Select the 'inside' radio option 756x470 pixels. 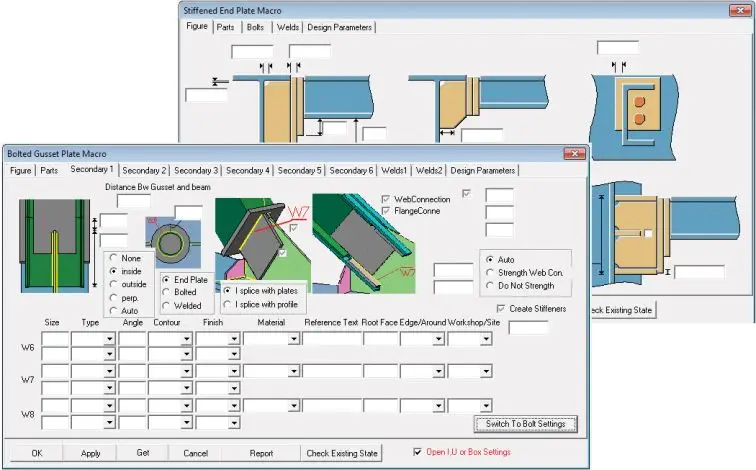click(x=114, y=271)
